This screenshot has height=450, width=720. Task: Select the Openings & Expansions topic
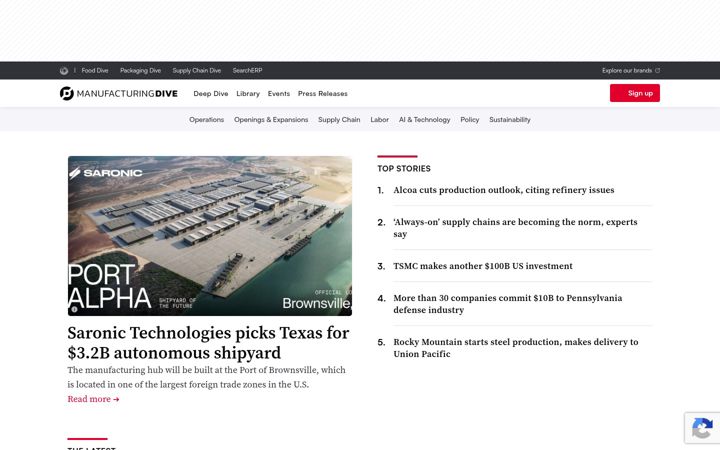pos(271,120)
